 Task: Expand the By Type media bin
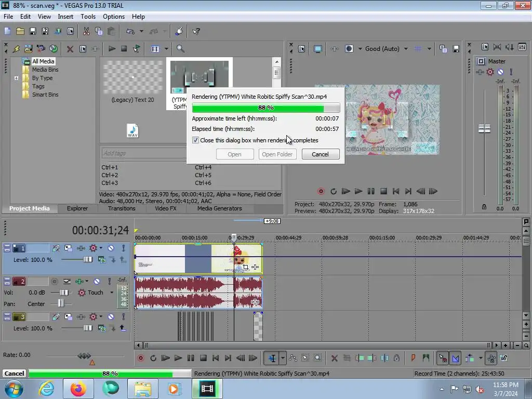[16, 78]
